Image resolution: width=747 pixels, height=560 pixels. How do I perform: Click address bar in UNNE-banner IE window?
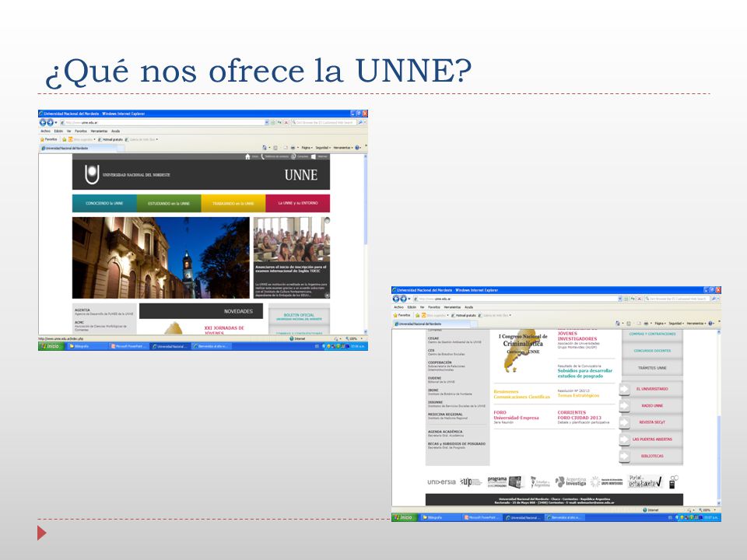[x=164, y=122]
